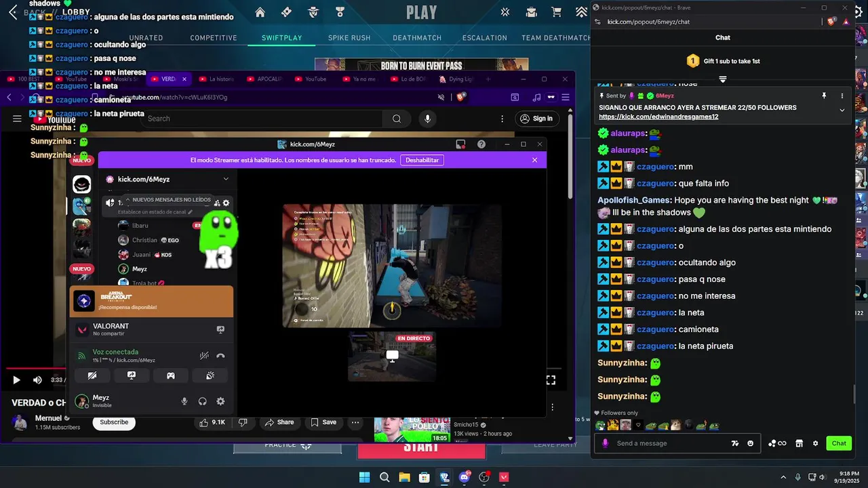Open YouTube settings three-dot menu
The height and width of the screenshot is (488, 868).
point(502,119)
